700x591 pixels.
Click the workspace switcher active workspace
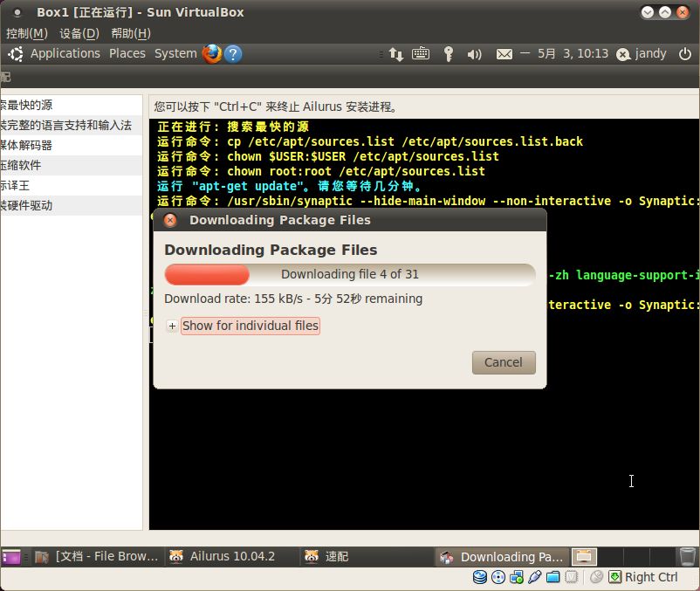click(584, 557)
